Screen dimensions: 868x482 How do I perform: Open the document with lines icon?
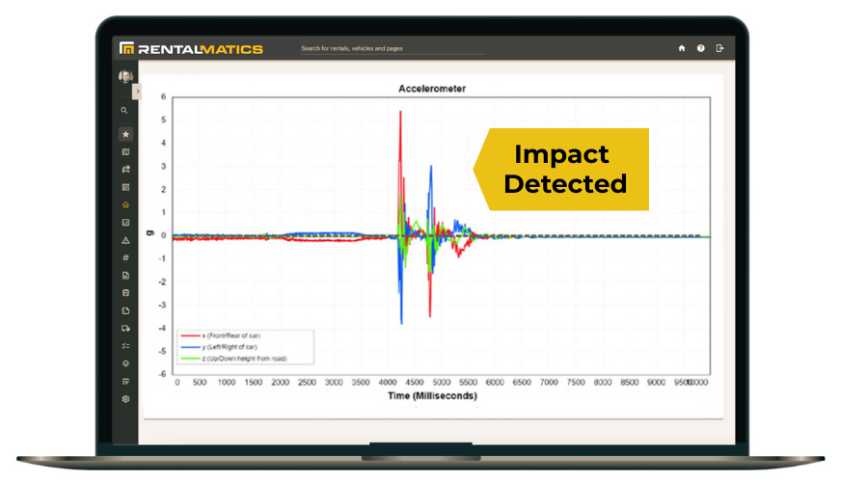pos(125,276)
